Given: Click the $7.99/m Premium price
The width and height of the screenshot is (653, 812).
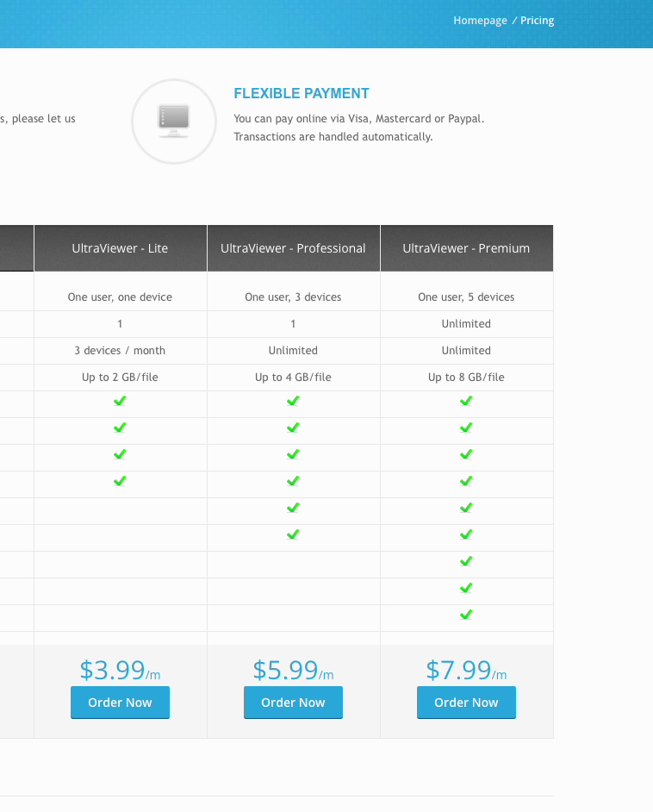Looking at the screenshot, I should tap(466, 670).
